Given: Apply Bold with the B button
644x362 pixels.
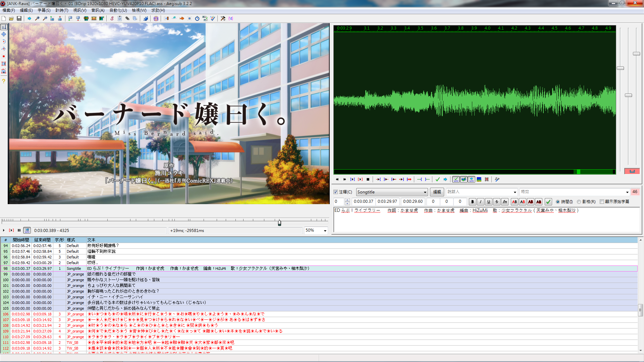Looking at the screenshot, I should click(473, 202).
